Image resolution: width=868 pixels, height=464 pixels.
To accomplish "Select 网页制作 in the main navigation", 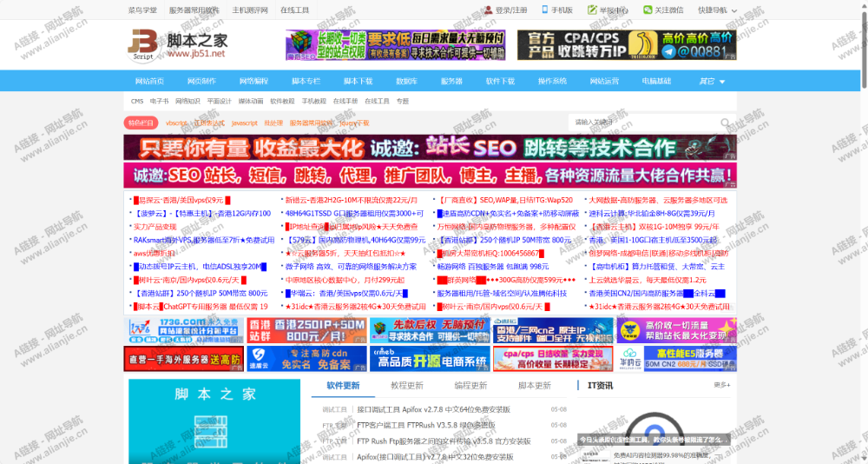I will tap(201, 81).
